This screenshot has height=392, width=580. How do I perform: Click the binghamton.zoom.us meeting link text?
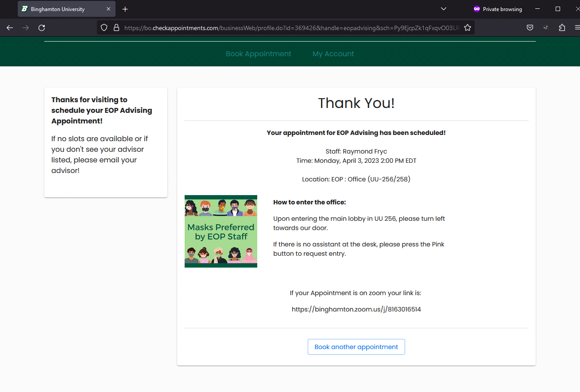(x=356, y=309)
